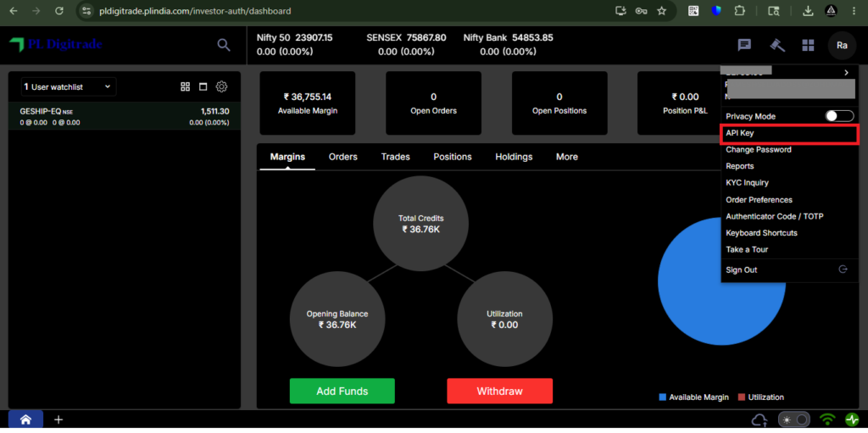This screenshot has height=433, width=868.
Task: Click the red Withdraw button
Action: 499,391
